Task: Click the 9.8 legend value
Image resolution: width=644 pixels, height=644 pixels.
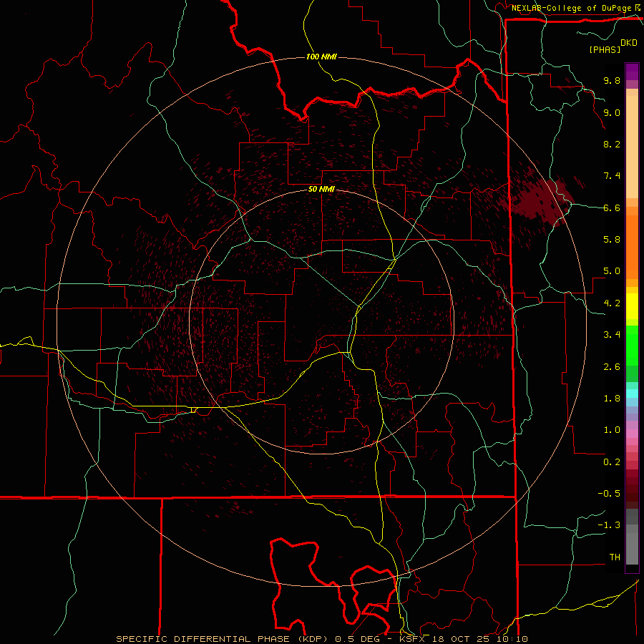Action: tap(612, 80)
